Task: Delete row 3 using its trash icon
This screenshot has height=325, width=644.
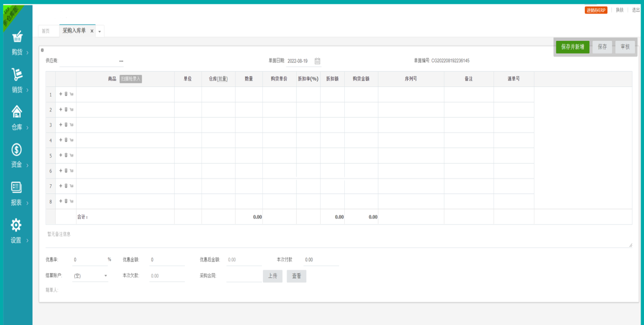Action: tap(66, 124)
